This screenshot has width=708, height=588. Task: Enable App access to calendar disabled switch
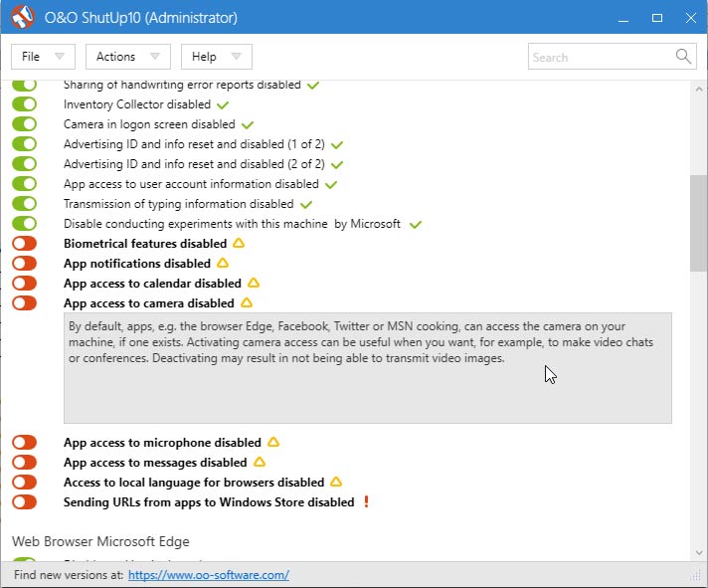(x=25, y=284)
